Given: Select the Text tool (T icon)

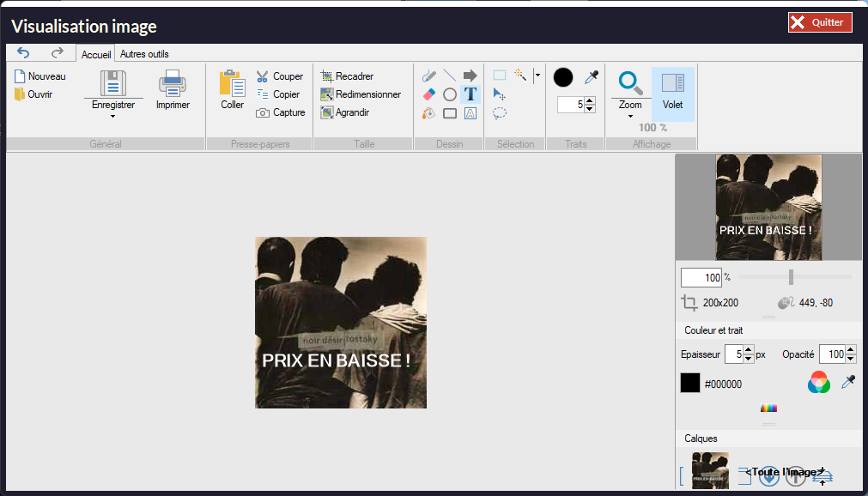Looking at the screenshot, I should (x=470, y=94).
